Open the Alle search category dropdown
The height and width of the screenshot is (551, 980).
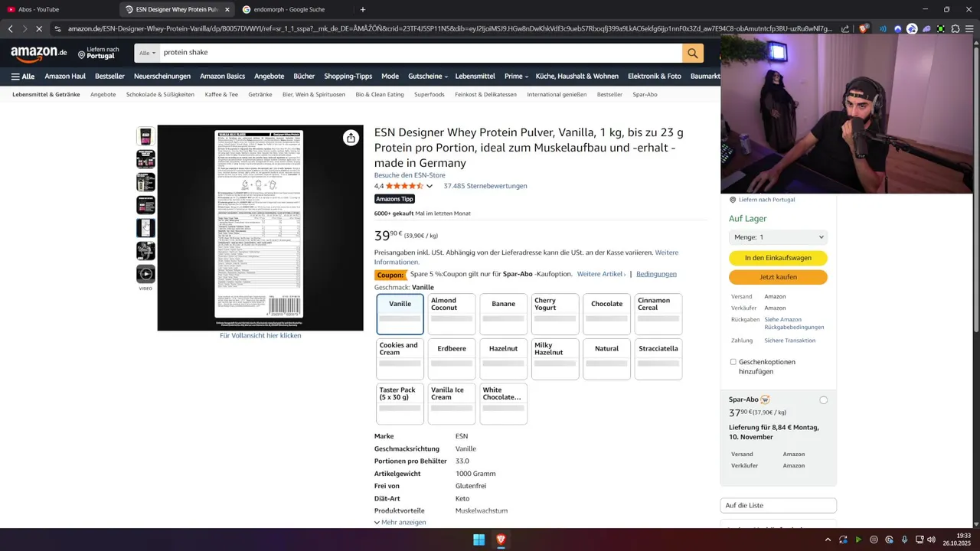click(x=148, y=53)
